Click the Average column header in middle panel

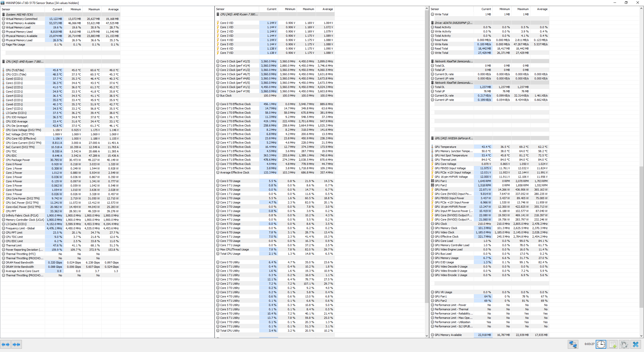pos(327,9)
